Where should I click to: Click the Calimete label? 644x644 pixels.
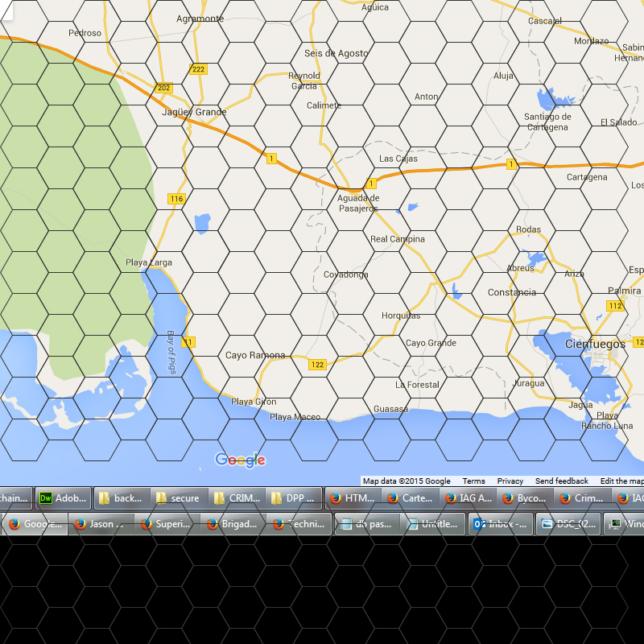pos(324,105)
